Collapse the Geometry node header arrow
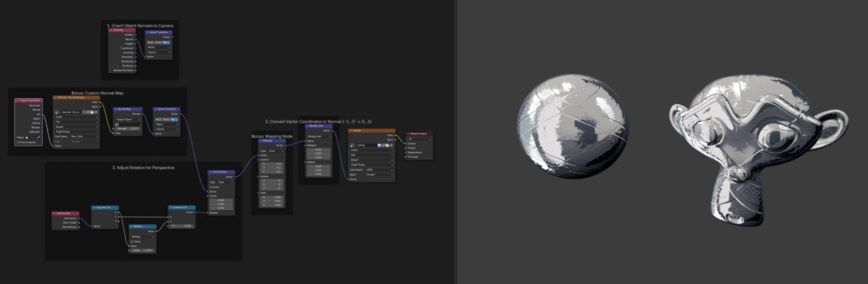Image resolution: width=868 pixels, height=284 pixels. [x=111, y=30]
